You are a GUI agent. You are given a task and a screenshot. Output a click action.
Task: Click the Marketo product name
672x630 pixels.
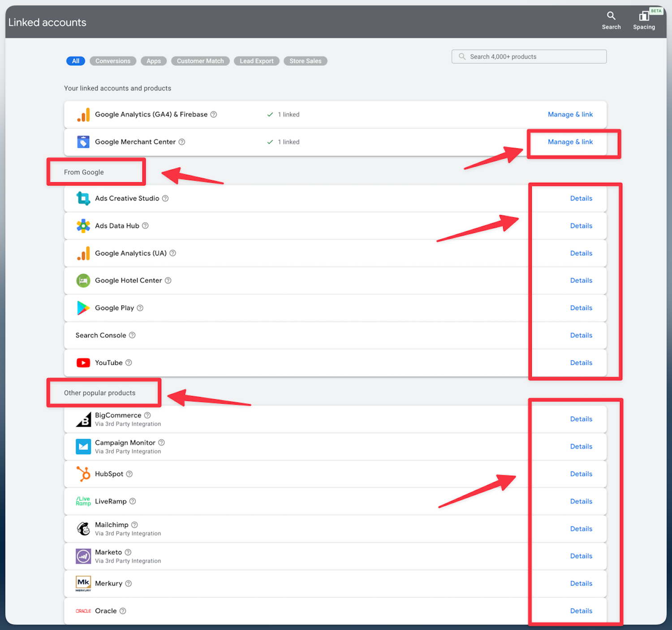[108, 552]
